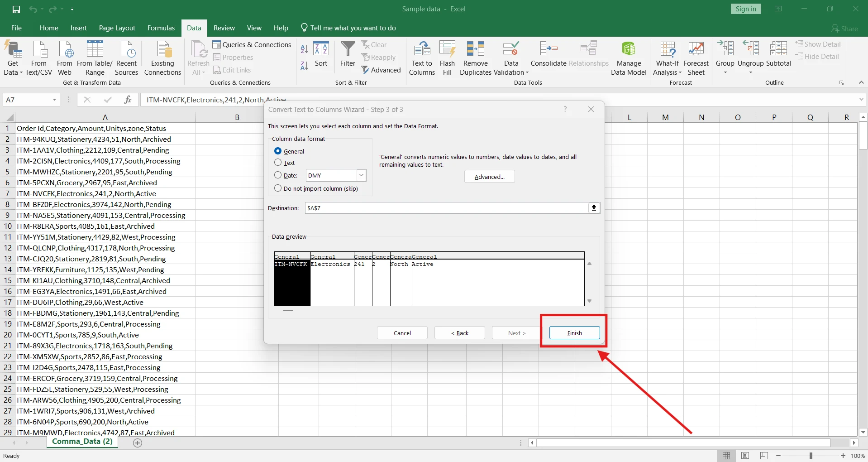Image resolution: width=868 pixels, height=462 pixels.
Task: Collapse the Destination range selector
Action: coord(594,208)
